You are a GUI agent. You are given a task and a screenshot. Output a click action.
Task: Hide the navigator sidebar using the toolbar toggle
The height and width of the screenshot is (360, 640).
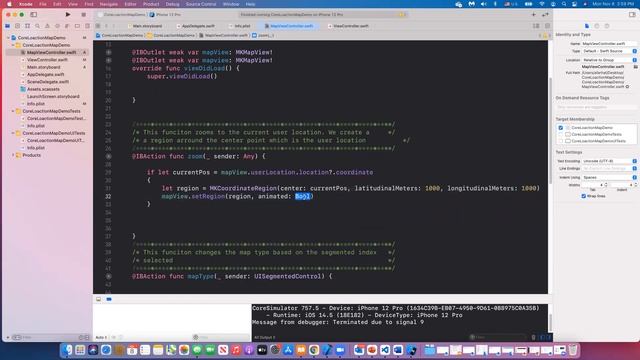pyautogui.click(x=33, y=14)
